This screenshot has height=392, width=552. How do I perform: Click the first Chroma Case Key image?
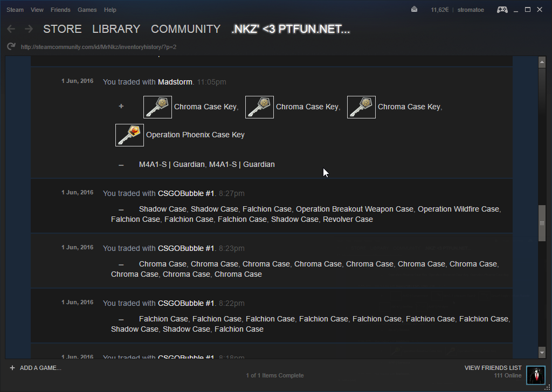157,107
